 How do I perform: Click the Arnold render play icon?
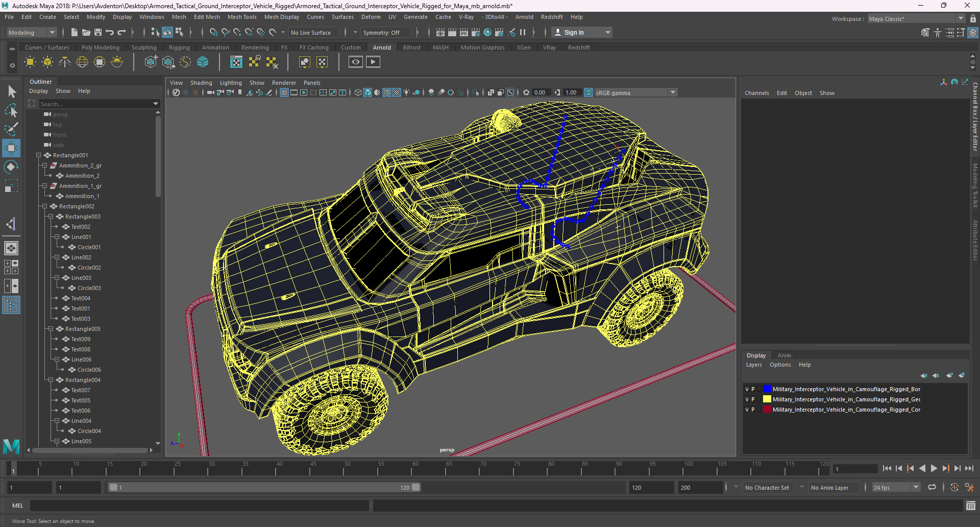(373, 62)
